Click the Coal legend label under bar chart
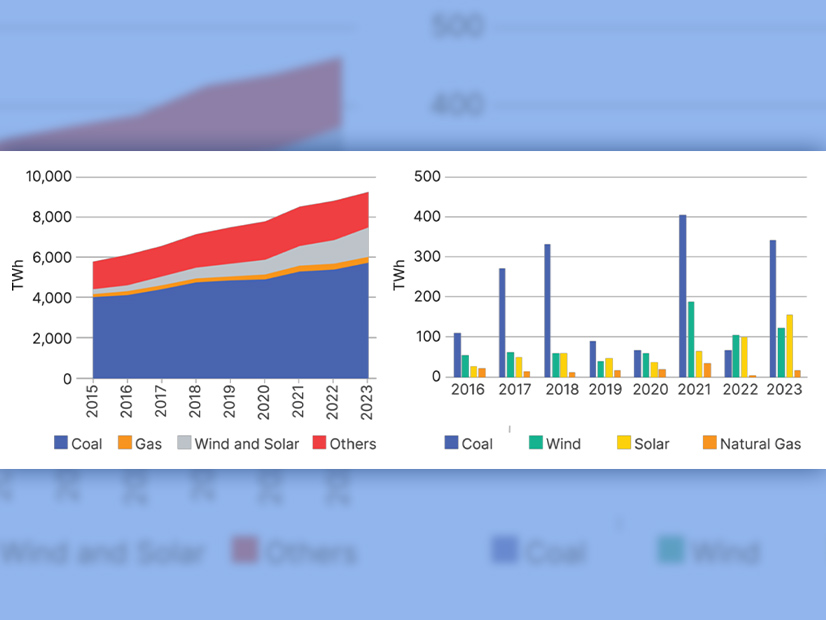 (x=476, y=443)
